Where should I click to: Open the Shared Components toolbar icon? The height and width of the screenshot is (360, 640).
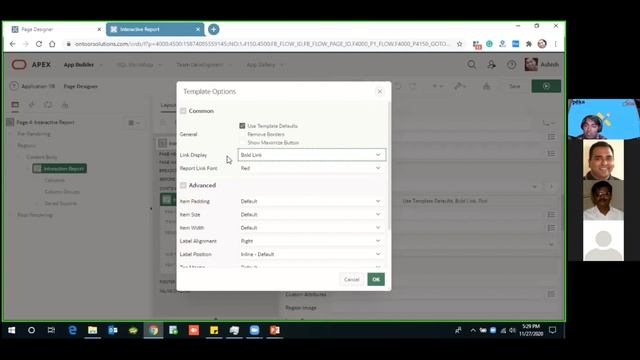pos(487,86)
